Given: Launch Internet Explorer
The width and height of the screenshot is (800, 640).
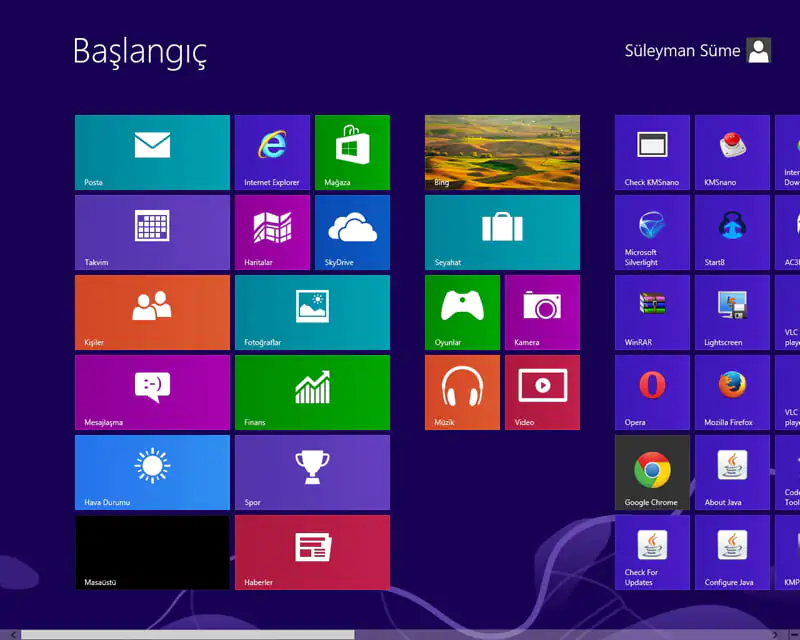Looking at the screenshot, I should (x=271, y=152).
